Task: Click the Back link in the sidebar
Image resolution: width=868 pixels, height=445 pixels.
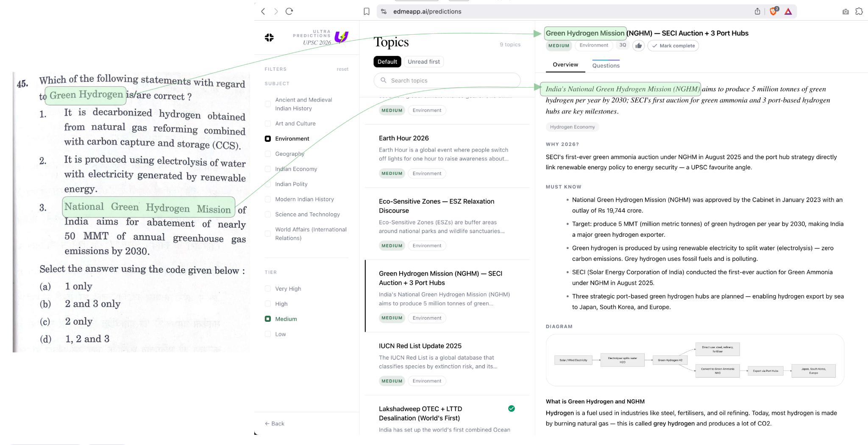Action: click(275, 423)
